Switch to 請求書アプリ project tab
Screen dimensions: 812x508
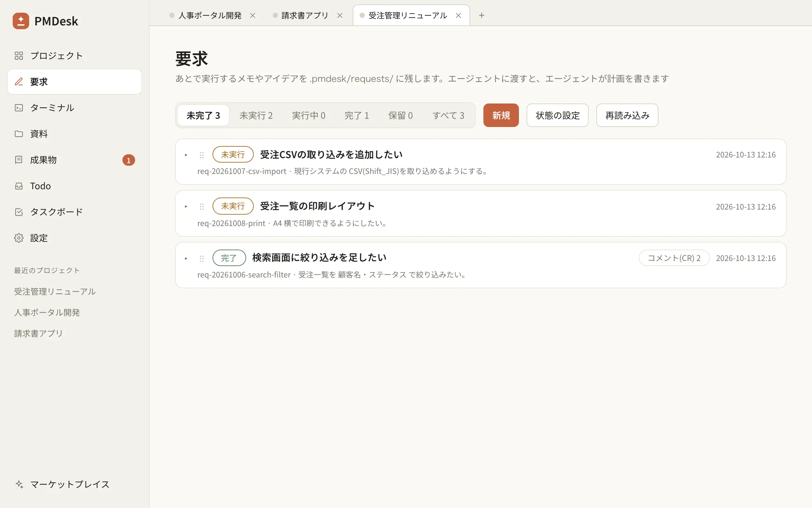tap(305, 16)
